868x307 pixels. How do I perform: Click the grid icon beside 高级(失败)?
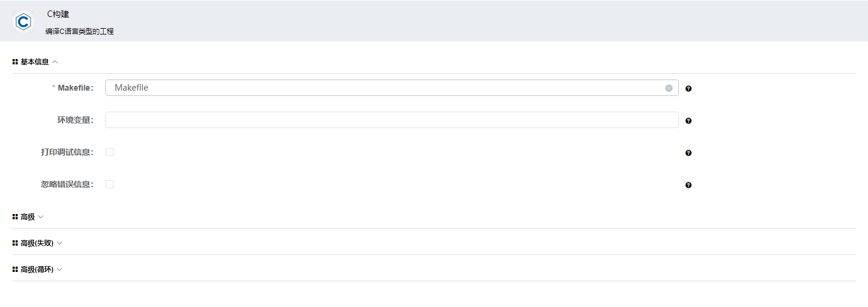tap(15, 243)
